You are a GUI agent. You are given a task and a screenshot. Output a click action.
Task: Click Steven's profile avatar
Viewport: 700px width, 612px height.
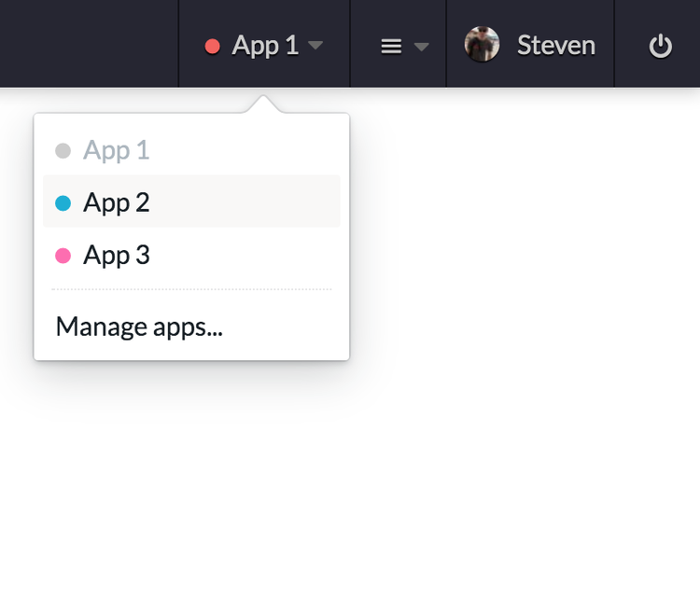pos(482,44)
